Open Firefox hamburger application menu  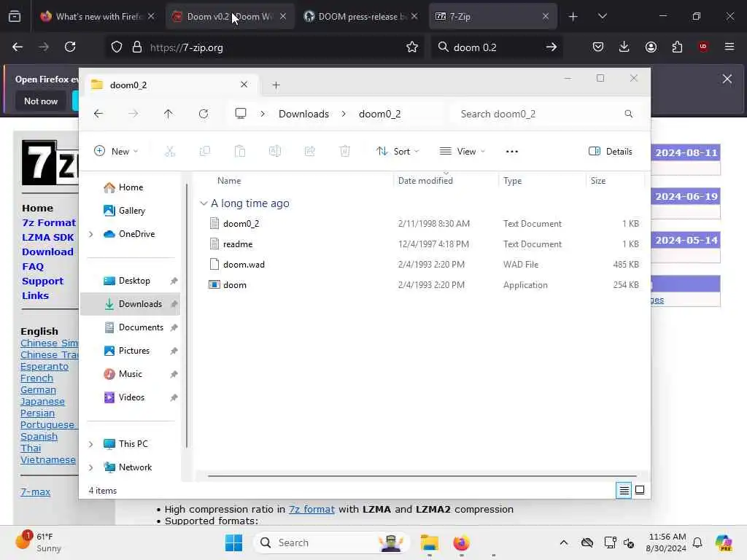pos(729,47)
